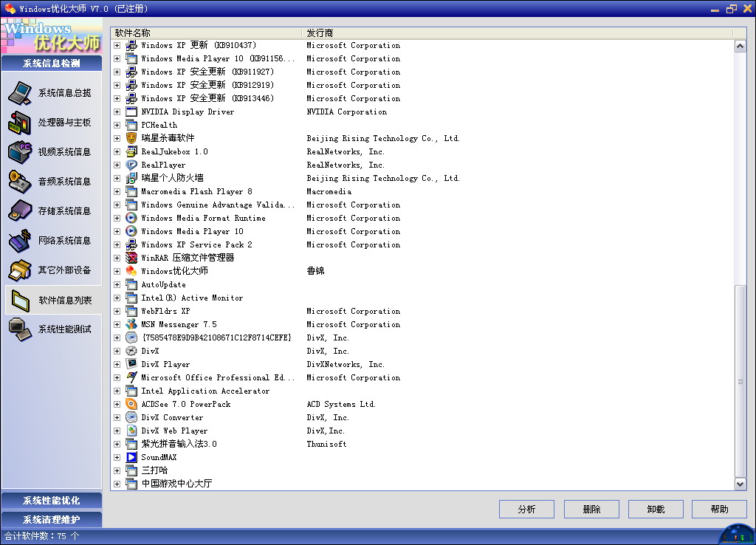The image size is (756, 545).
Task: Open the 系统清理维护 section tab
Action: click(52, 519)
